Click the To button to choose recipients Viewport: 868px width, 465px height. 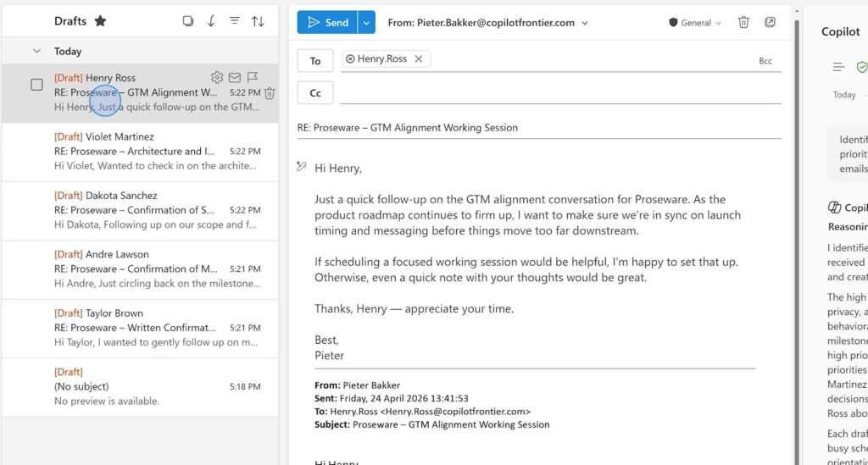pyautogui.click(x=315, y=61)
